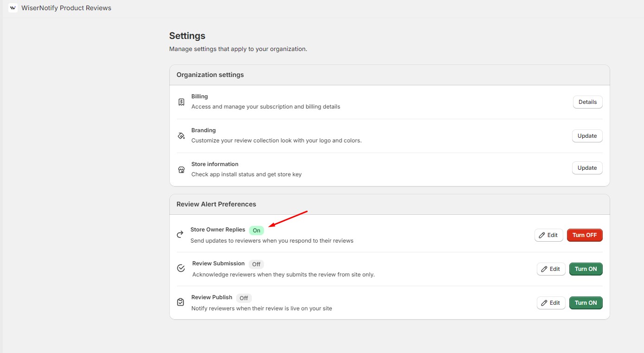
Task: Update Store information
Action: tap(587, 168)
